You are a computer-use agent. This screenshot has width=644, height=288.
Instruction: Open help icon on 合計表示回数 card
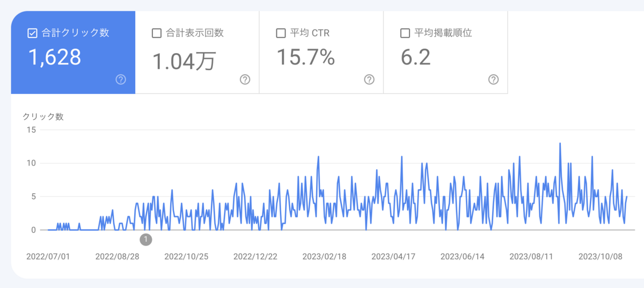[x=245, y=80]
